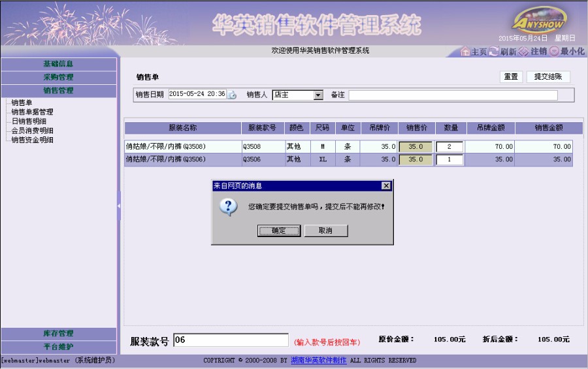Image resolution: width=588 pixels, height=369 pixels.
Task: Expand the 库存管理 menu section
Action: (59, 333)
